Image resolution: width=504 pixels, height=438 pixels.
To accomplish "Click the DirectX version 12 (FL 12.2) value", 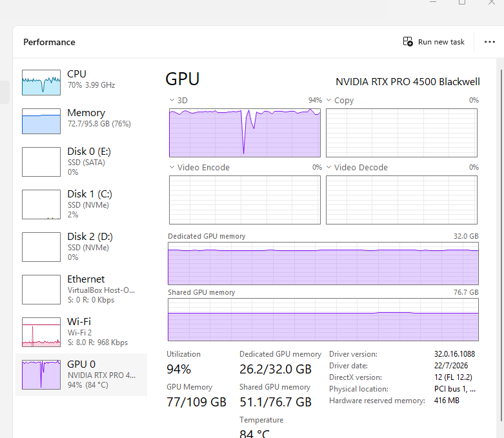I will [453, 377].
